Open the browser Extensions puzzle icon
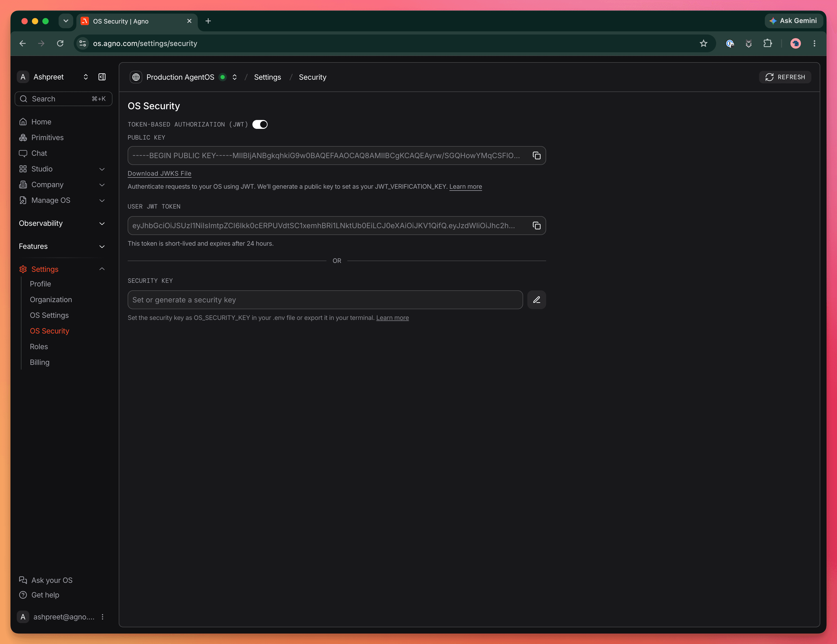The height and width of the screenshot is (644, 837). click(767, 43)
